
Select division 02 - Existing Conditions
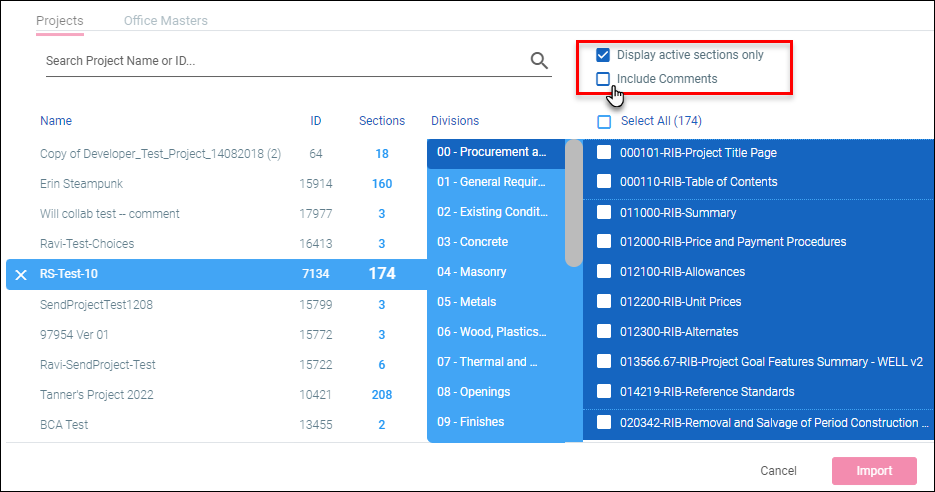tap(496, 212)
